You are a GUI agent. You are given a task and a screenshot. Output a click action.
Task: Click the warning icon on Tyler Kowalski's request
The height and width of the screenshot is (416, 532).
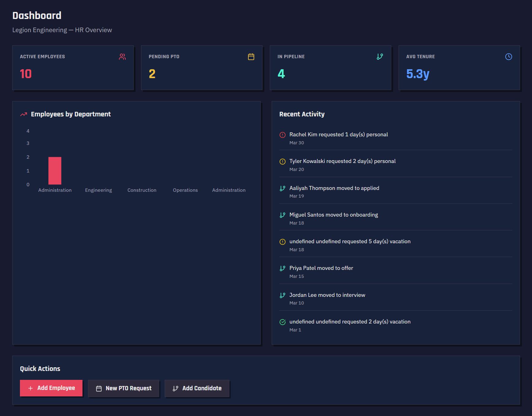(x=282, y=161)
